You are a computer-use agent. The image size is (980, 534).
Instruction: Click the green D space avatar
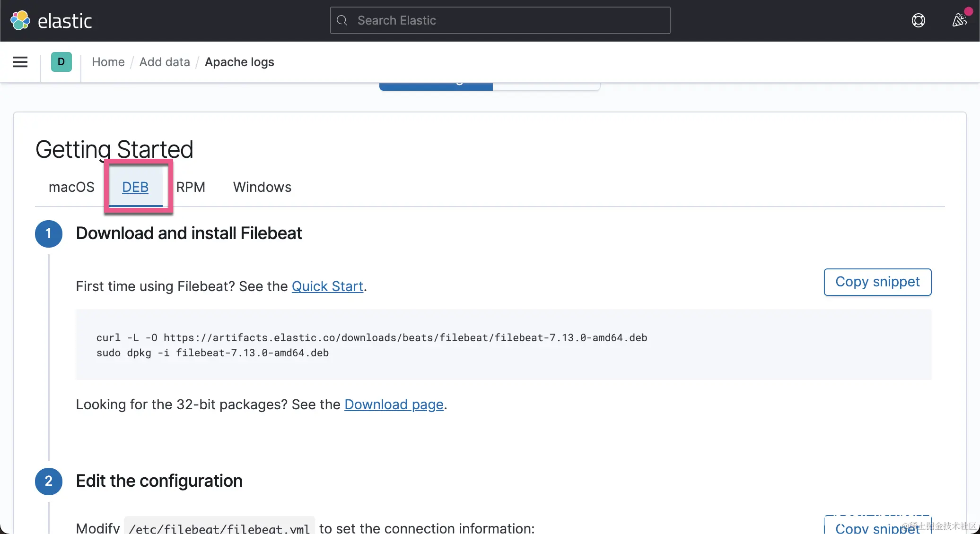pos(61,62)
